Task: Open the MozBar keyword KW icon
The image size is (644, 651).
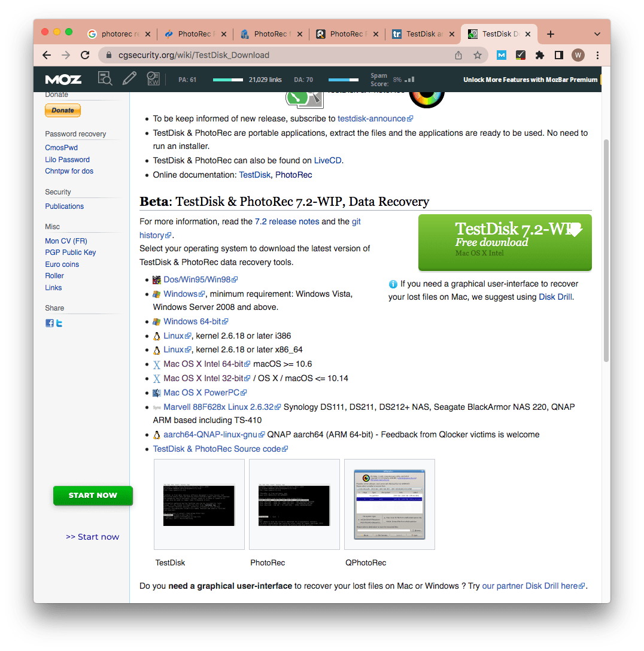Action: pyautogui.click(x=154, y=78)
